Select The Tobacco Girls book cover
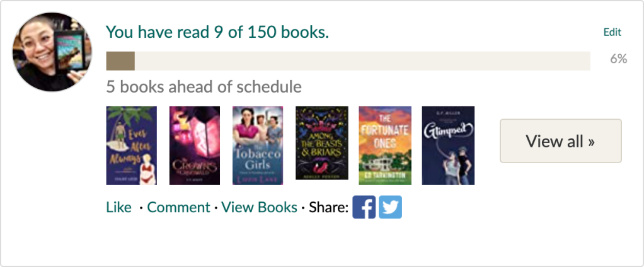This screenshot has height=267, width=644. (x=258, y=145)
